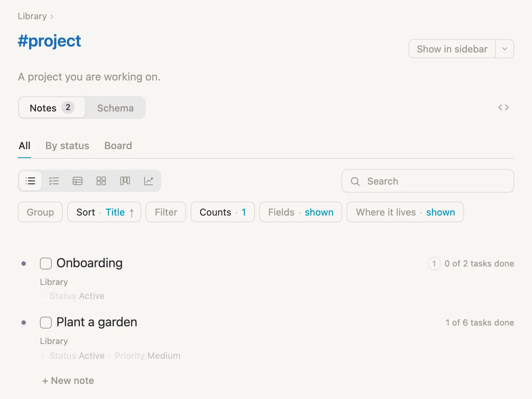Click Status Active under Plant a garden
Viewport: 532px width, 399px height.
[x=77, y=356]
